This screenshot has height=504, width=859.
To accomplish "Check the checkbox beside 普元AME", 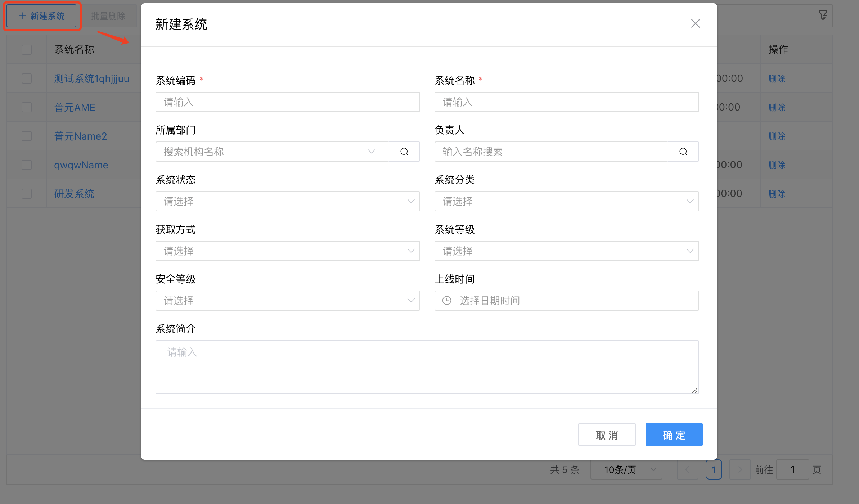I will (26, 107).
